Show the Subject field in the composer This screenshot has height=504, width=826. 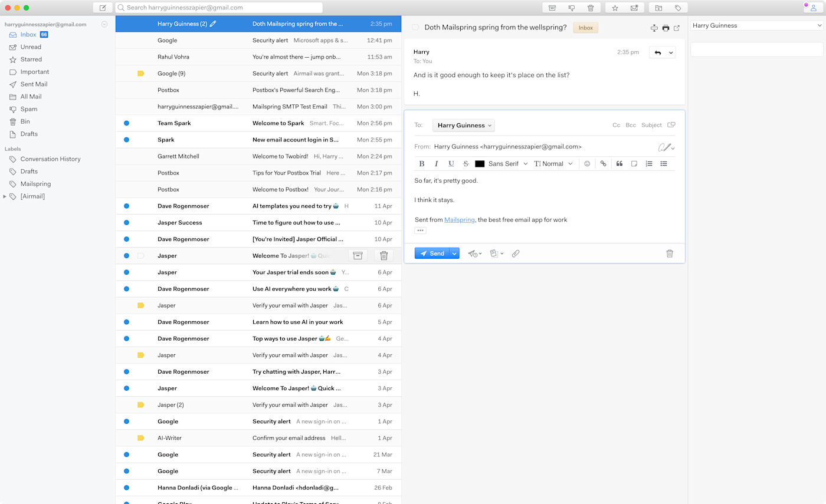coord(651,125)
